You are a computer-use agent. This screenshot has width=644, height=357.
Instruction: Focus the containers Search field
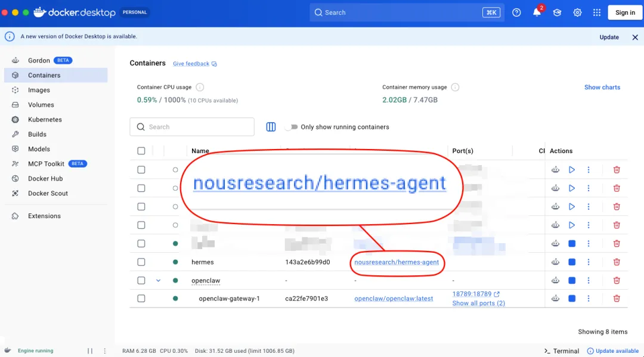192,127
